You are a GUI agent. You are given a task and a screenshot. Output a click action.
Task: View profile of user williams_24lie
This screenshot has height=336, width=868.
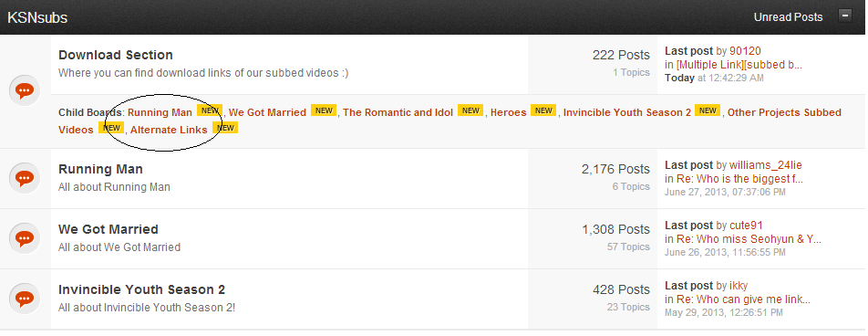point(766,165)
